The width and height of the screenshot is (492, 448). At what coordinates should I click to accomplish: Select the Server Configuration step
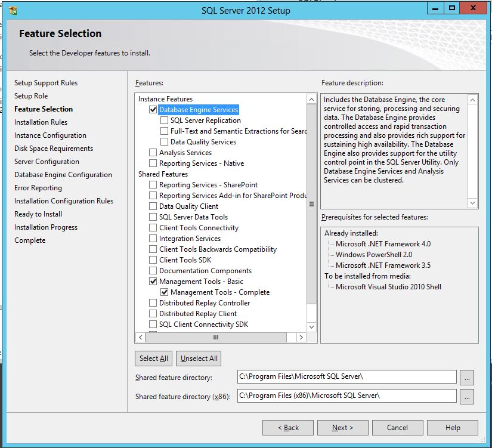point(47,162)
